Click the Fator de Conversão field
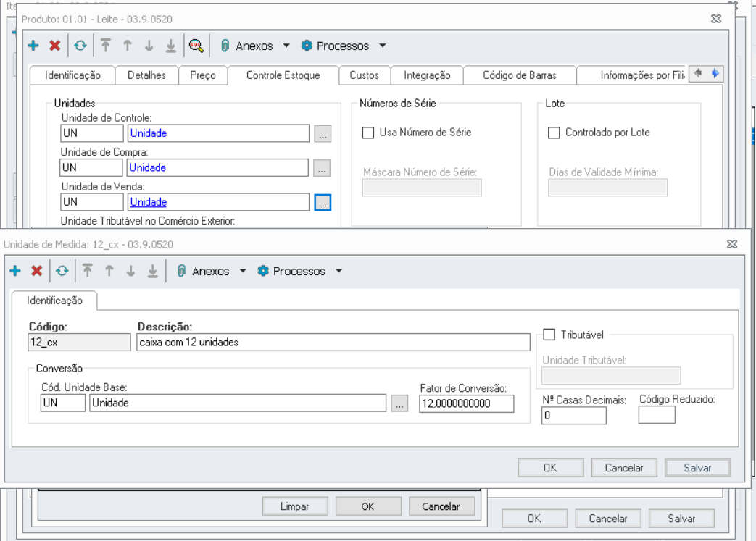Screen dimensions: 756x541 [x=466, y=403]
